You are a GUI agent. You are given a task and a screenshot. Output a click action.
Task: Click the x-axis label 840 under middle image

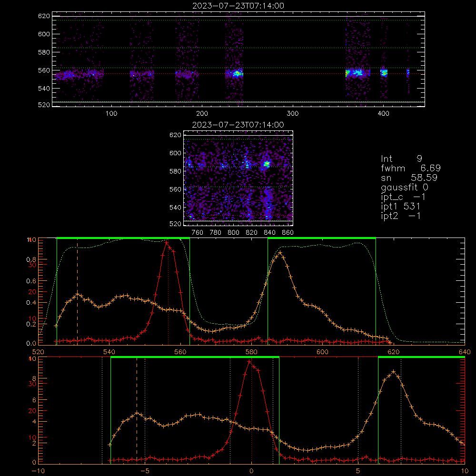tap(269, 233)
